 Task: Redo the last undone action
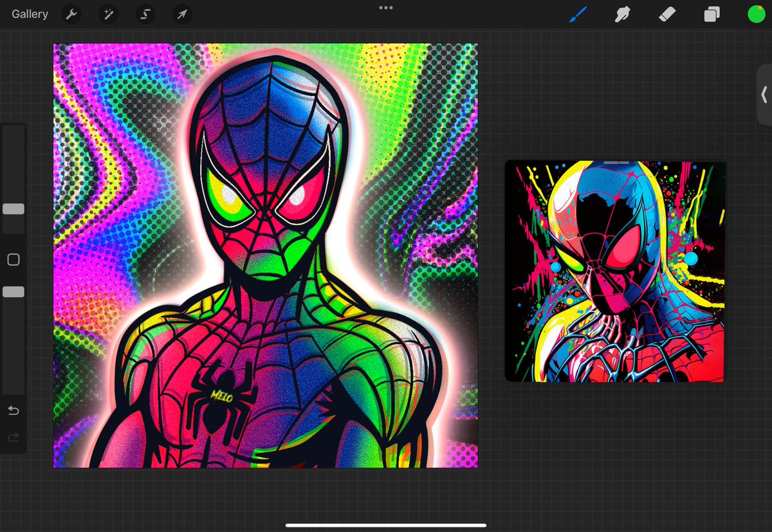point(13,437)
